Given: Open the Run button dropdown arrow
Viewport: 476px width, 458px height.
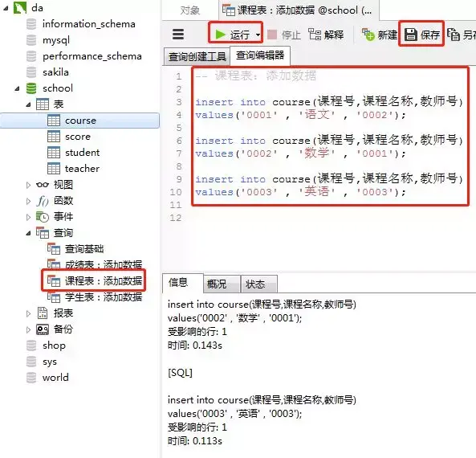Looking at the screenshot, I should click(258, 35).
